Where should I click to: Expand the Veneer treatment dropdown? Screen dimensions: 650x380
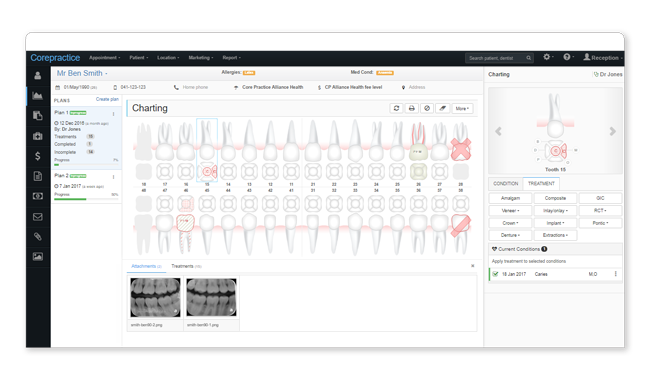(x=510, y=211)
